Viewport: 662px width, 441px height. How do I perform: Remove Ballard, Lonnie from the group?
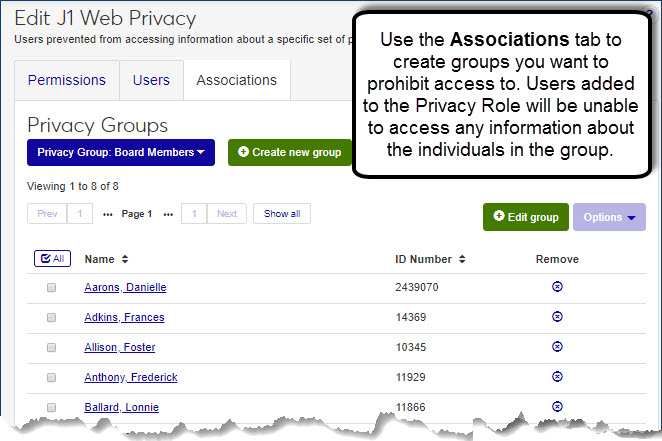[x=557, y=406]
